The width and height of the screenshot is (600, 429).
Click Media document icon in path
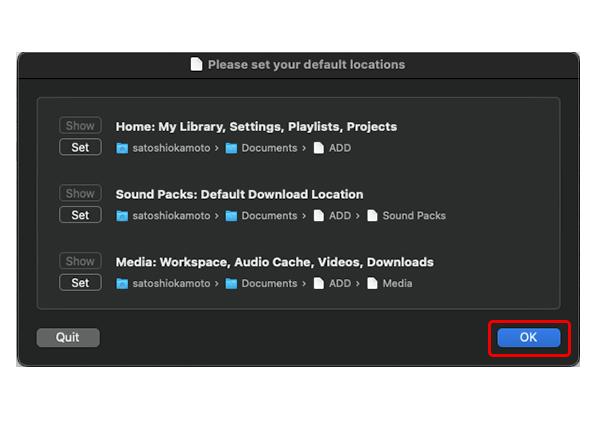pos(372,283)
